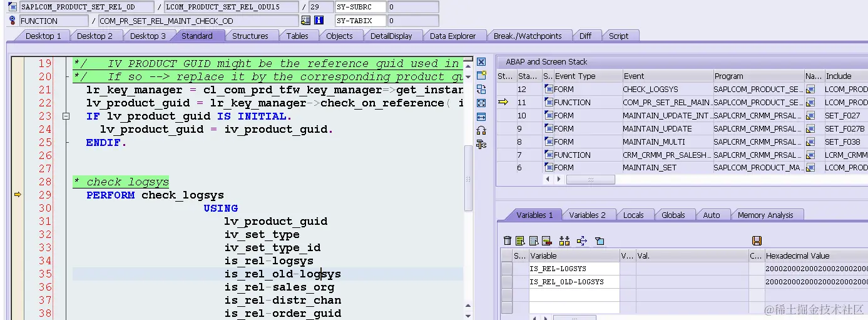Click the SET_F038 include cell

tap(846, 142)
